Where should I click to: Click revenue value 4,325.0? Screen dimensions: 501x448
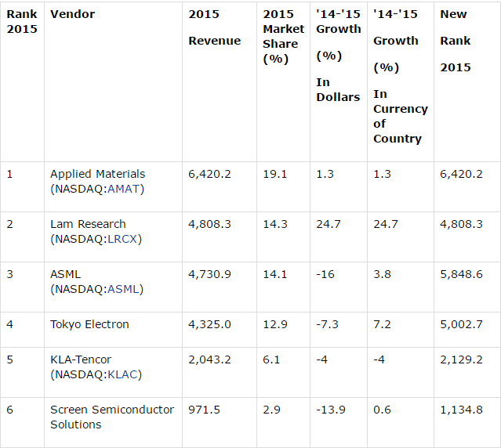click(209, 324)
